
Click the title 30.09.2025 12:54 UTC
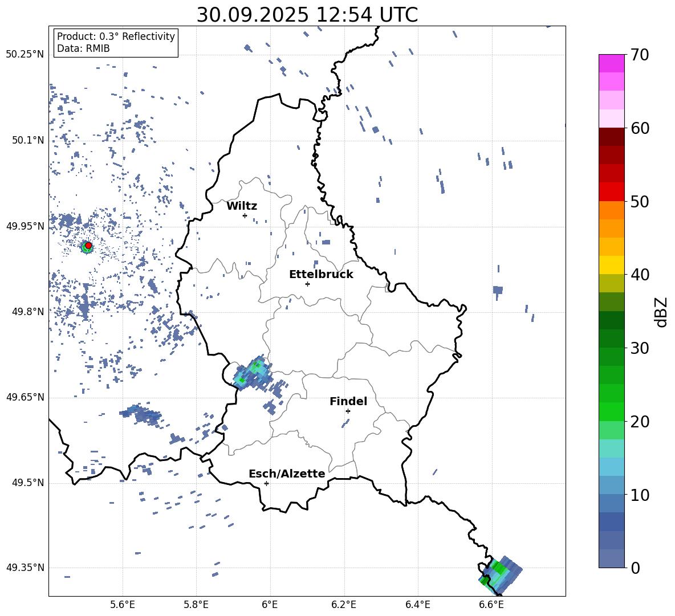(307, 15)
